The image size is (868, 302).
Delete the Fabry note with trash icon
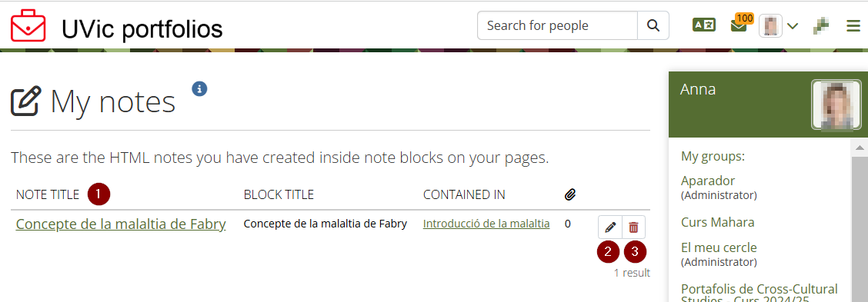click(x=634, y=227)
